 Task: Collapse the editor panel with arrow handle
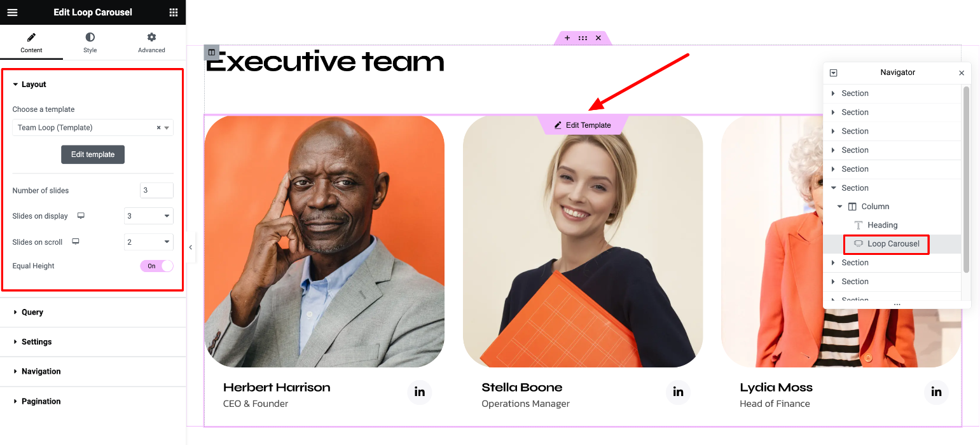[x=190, y=247]
